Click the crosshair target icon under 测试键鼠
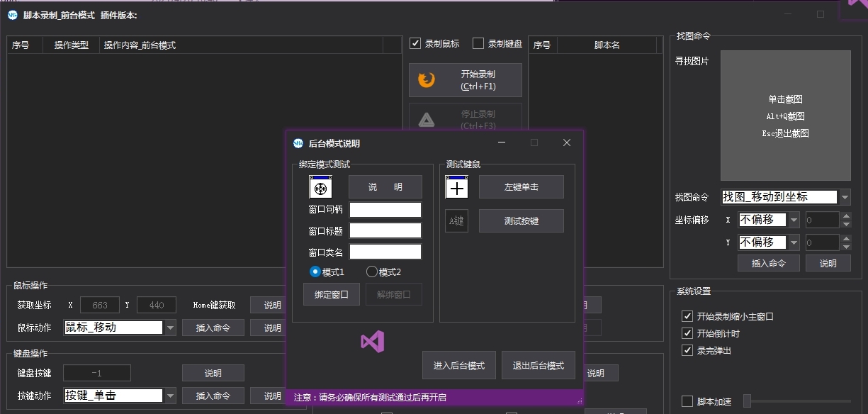The height and width of the screenshot is (414, 868). click(x=457, y=186)
